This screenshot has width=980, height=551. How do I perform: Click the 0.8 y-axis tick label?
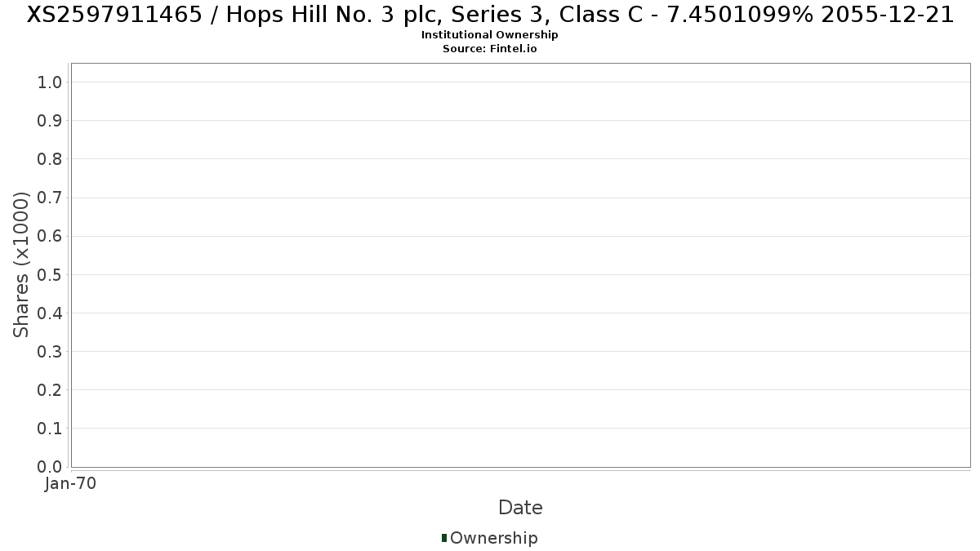[50, 159]
